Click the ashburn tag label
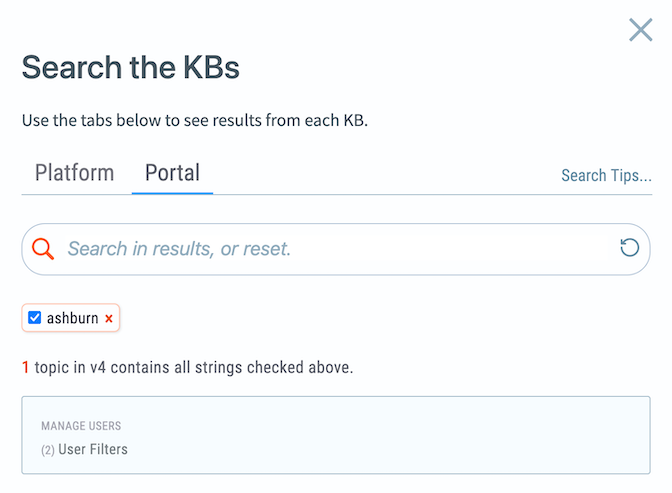Screen dimensions: 672x493 (x=72, y=319)
